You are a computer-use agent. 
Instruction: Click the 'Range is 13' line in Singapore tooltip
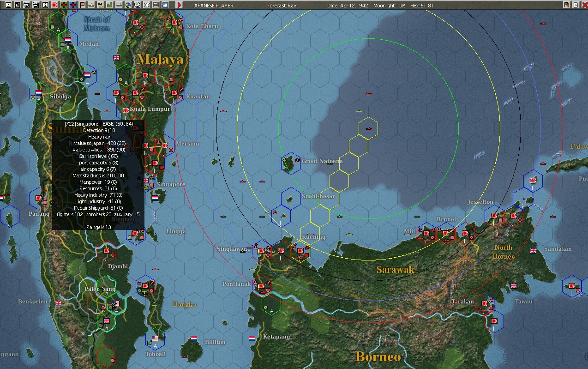(x=99, y=227)
